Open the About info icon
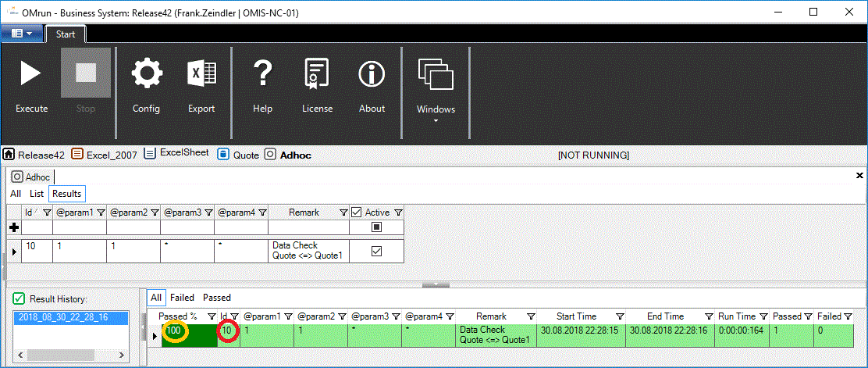 pos(372,73)
